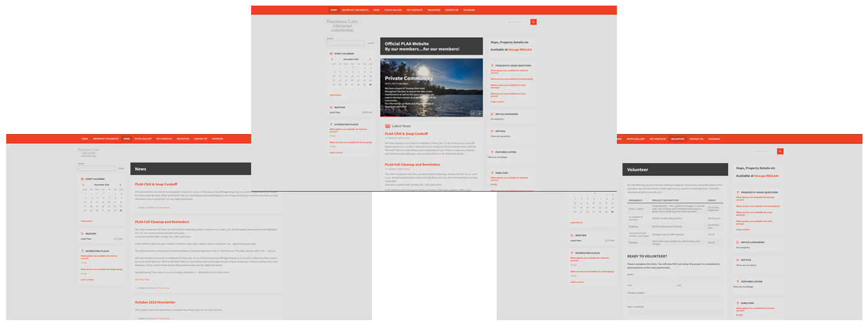Go to next month in home page calendar
The height and width of the screenshot is (330, 868).
(x=370, y=59)
